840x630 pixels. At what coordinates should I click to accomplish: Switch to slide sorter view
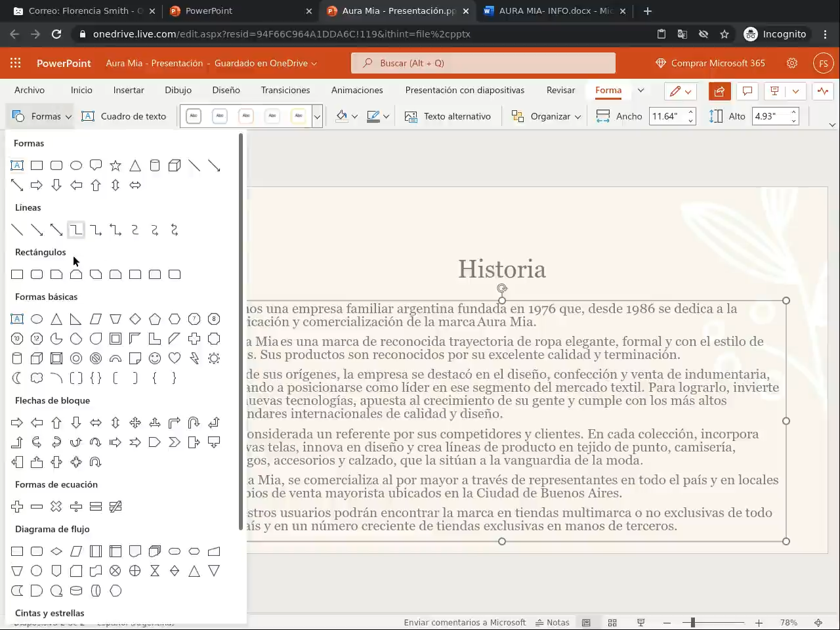point(612,622)
